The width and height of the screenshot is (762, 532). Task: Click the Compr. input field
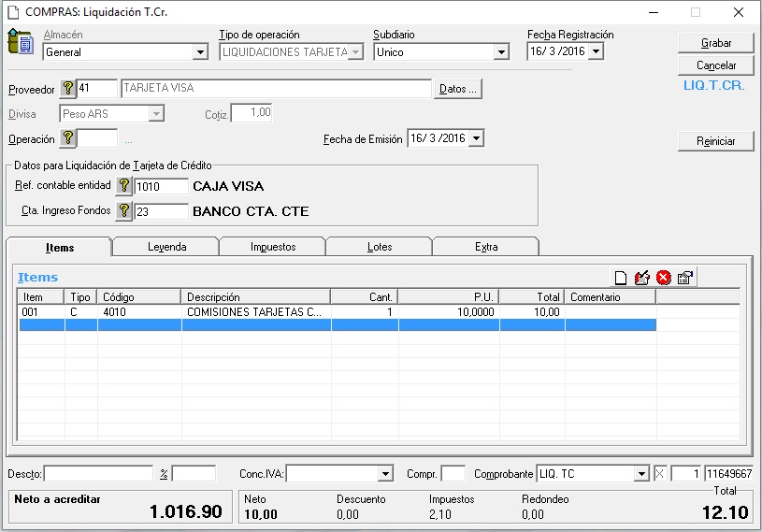coord(453,474)
